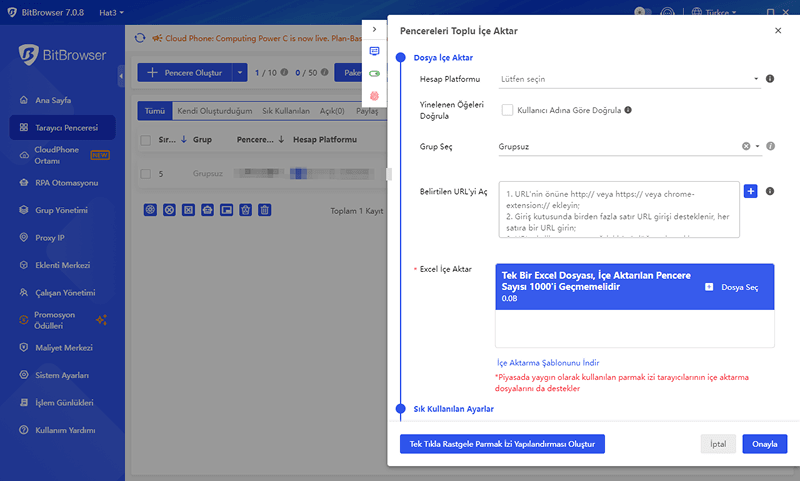Click the Onayla button
The image size is (800, 481).
point(764,444)
